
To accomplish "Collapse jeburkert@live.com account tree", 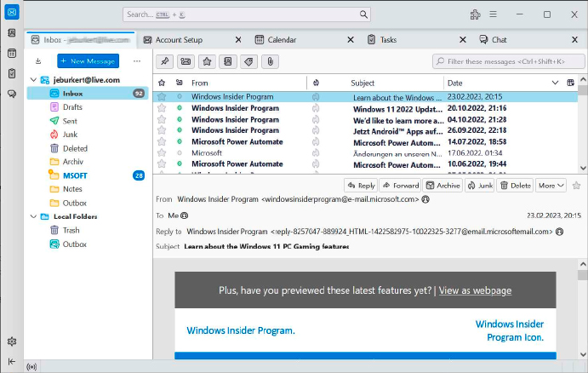I will click(33, 80).
